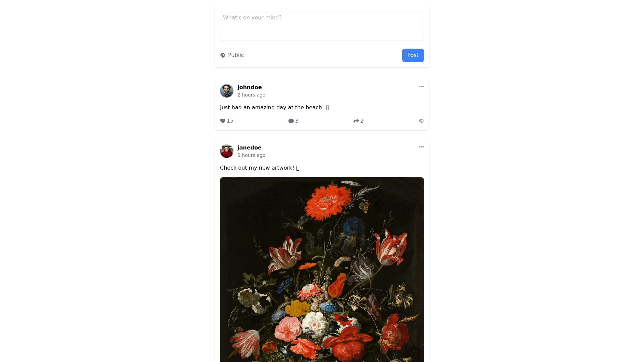Change the Public audience setting label

236,55
